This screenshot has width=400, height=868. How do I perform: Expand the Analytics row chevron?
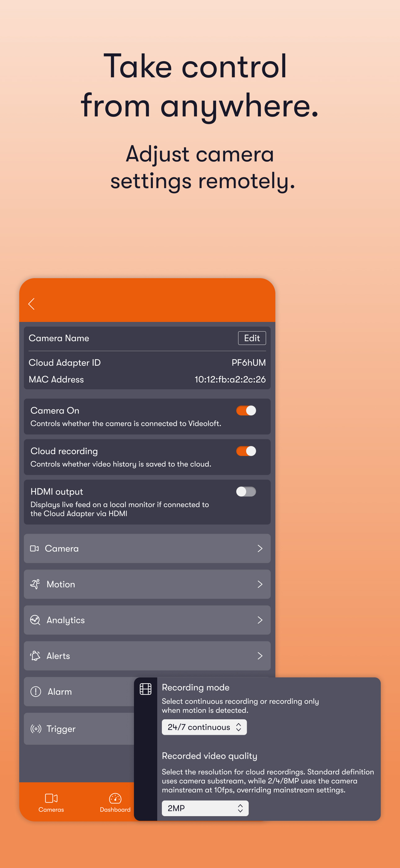click(x=260, y=620)
